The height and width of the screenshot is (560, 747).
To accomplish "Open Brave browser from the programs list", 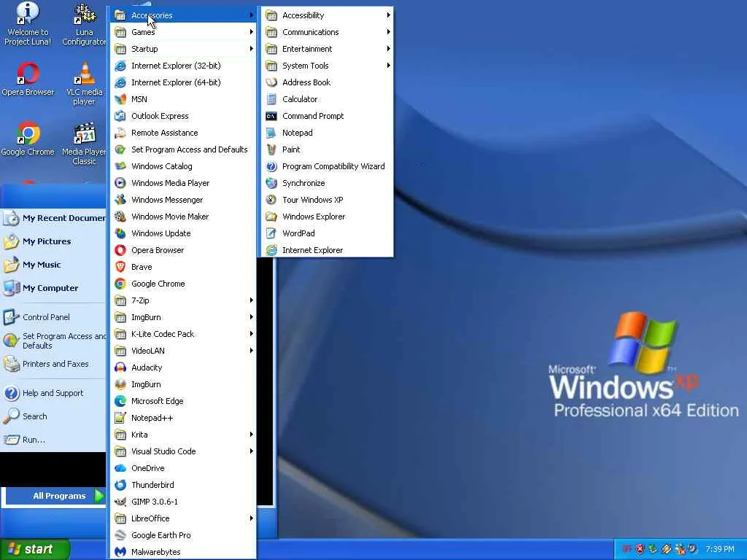I will tap(183, 267).
